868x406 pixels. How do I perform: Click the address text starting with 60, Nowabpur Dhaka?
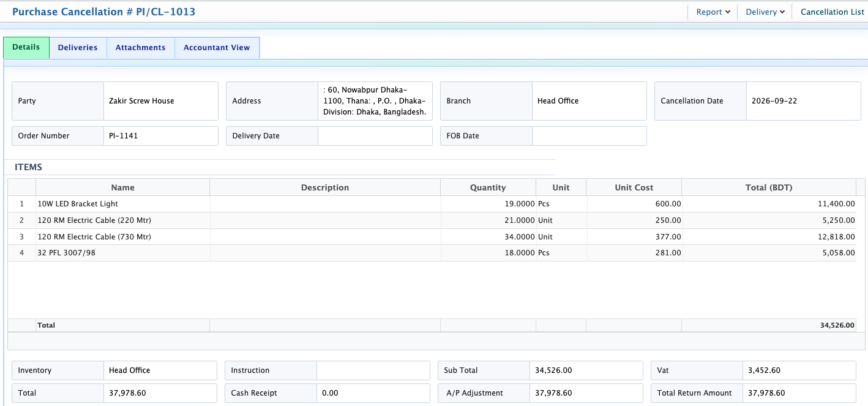(375, 101)
